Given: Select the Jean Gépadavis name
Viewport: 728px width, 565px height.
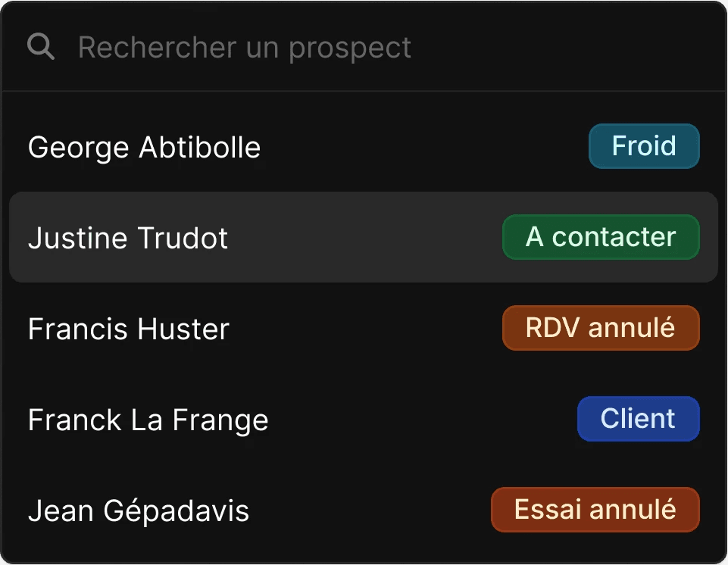Looking at the screenshot, I should (x=139, y=510).
